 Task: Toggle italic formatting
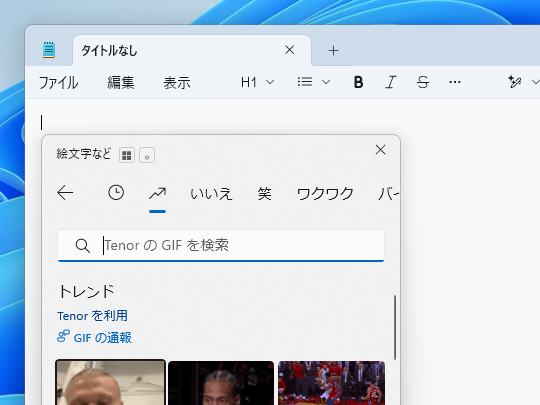tap(390, 82)
